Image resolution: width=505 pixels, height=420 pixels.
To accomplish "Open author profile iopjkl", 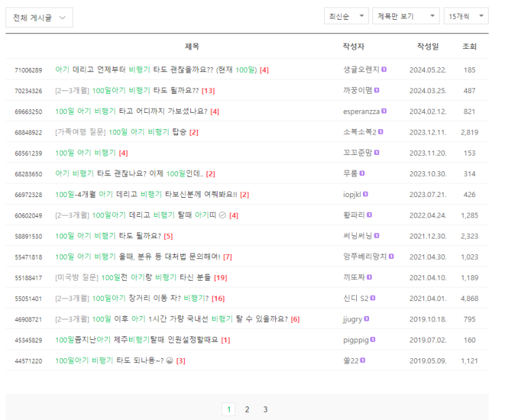I will [352, 194].
